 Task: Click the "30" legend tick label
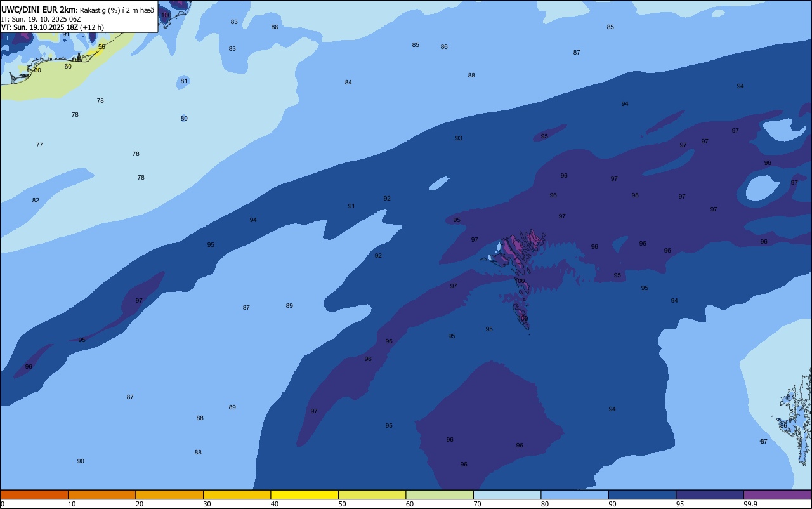coord(207,504)
